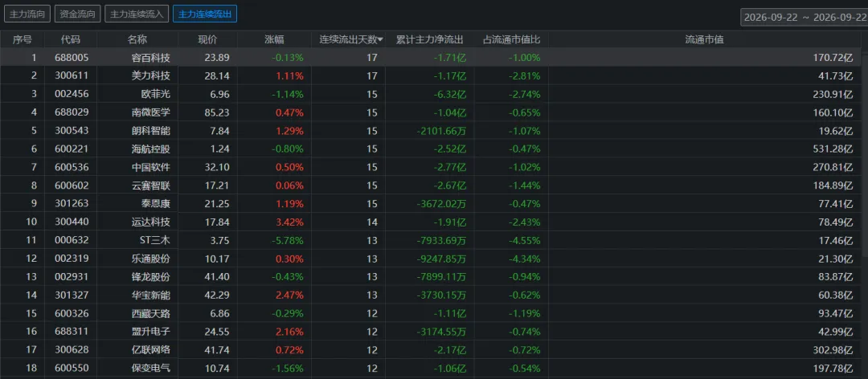Image resolution: width=868 pixels, height=379 pixels.
Task: Sort table by 涨幅 column header
Action: tap(274, 40)
